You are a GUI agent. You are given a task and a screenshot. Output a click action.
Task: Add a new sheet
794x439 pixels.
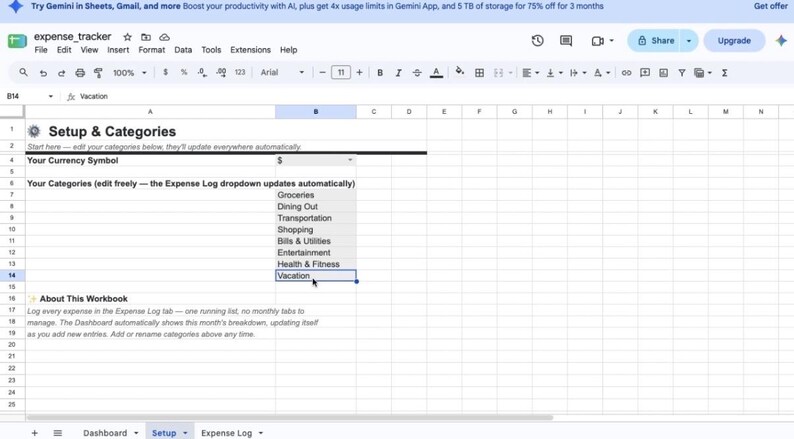34,433
